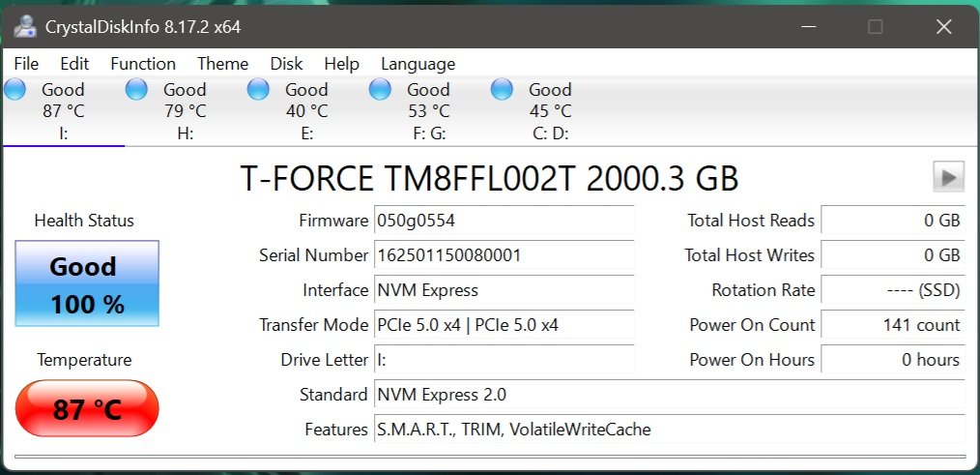The width and height of the screenshot is (980, 475).
Task: Click the CrystalDiskInfo app icon in title bar
Action: pos(25,26)
